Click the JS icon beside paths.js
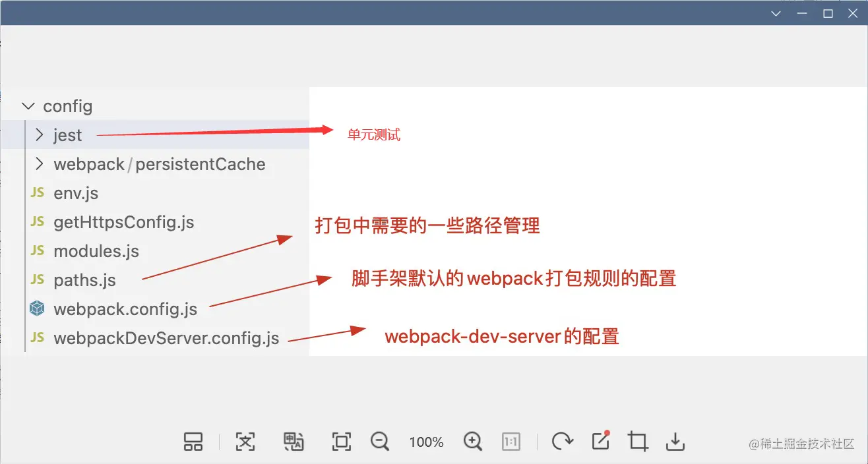The image size is (868, 464). 38,279
